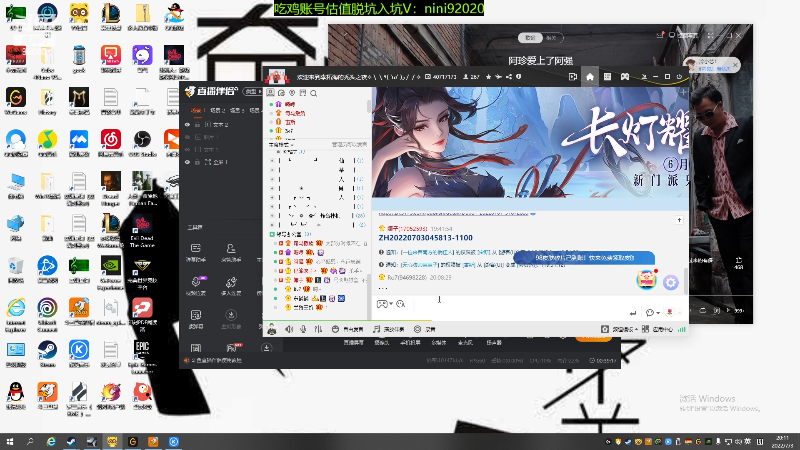Switch to the user list tab icon above channels
Screen dimensions: 800x450
coord(270,93)
